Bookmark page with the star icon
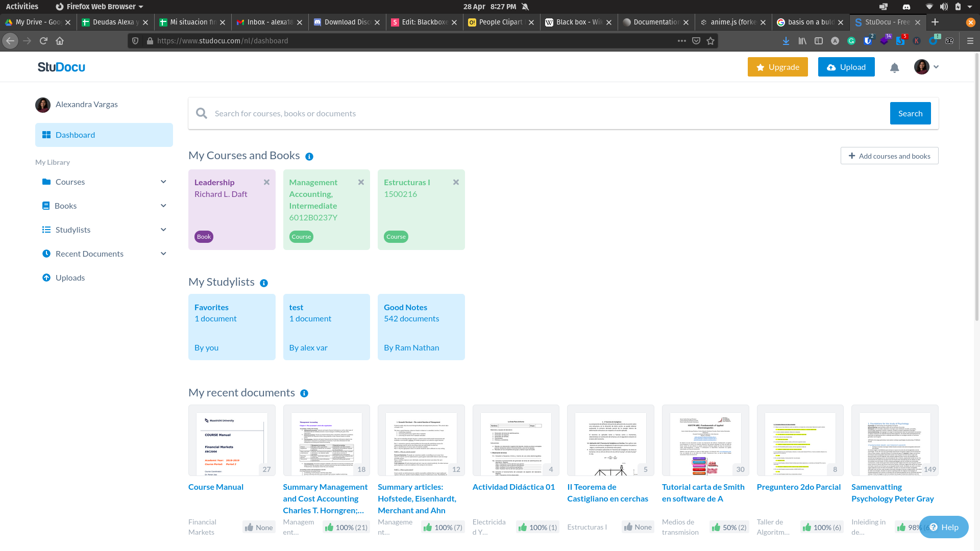 710,41
